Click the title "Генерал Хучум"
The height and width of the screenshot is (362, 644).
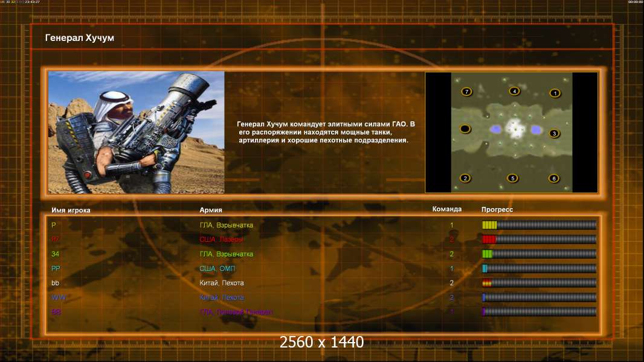pyautogui.click(x=80, y=38)
